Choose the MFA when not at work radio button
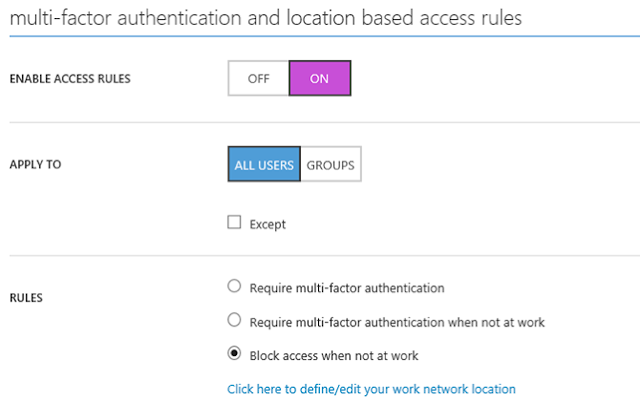The height and width of the screenshot is (402, 640). [x=235, y=320]
